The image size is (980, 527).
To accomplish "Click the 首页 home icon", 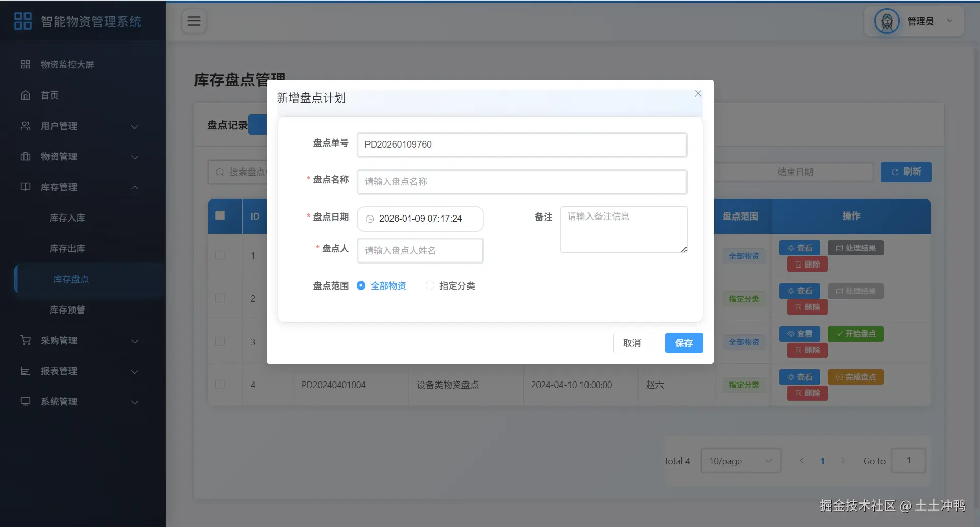I will 26,95.
